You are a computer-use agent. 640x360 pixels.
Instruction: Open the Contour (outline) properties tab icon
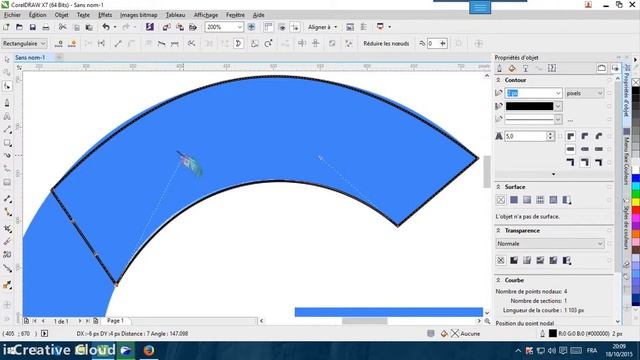pos(500,68)
